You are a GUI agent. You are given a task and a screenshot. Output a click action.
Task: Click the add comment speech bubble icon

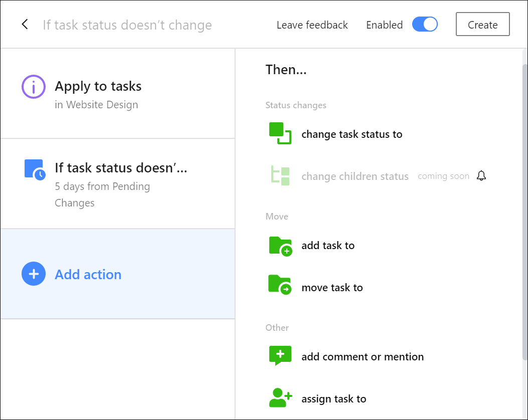click(x=280, y=356)
